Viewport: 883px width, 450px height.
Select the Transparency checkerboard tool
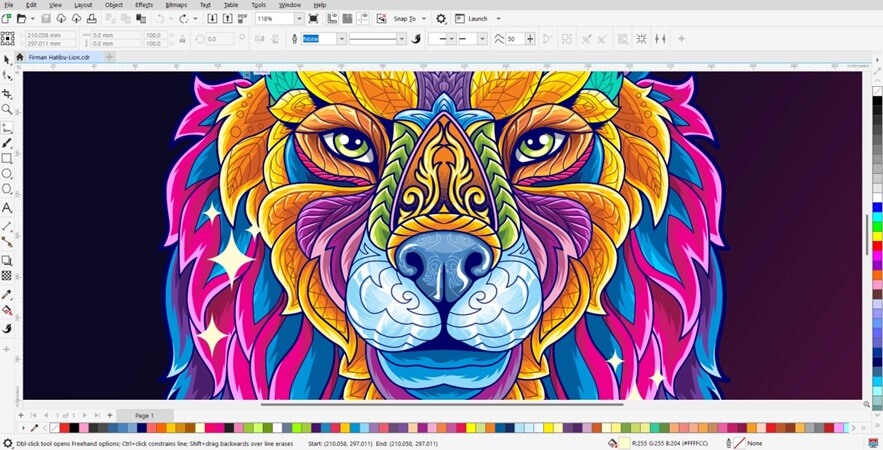7,275
